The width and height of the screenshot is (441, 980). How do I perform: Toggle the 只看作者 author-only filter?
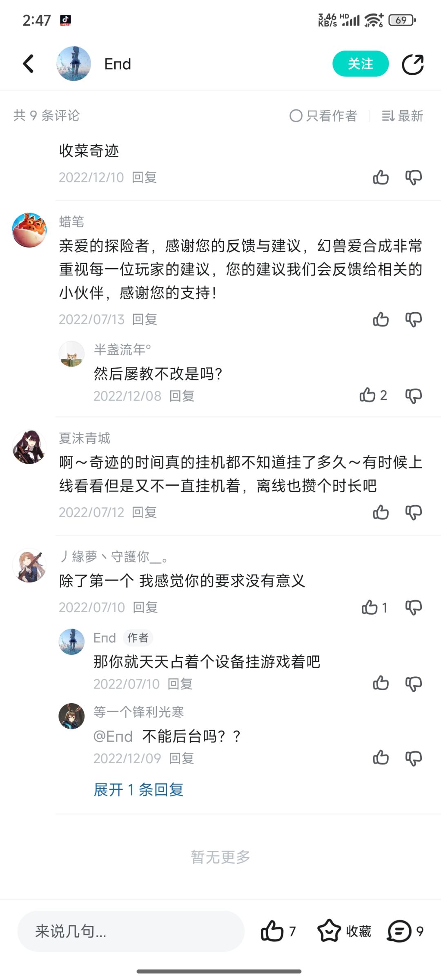[323, 116]
